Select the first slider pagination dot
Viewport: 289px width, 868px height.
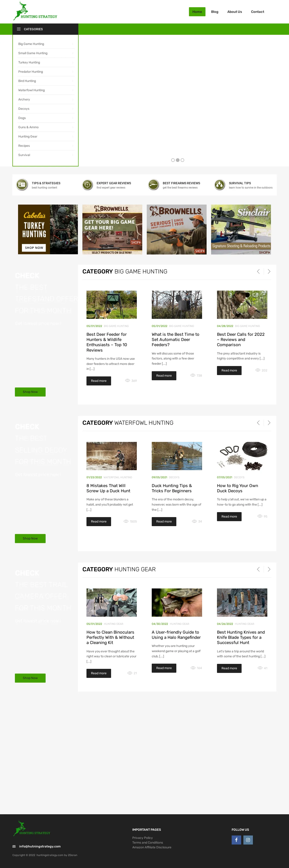[x=173, y=160]
